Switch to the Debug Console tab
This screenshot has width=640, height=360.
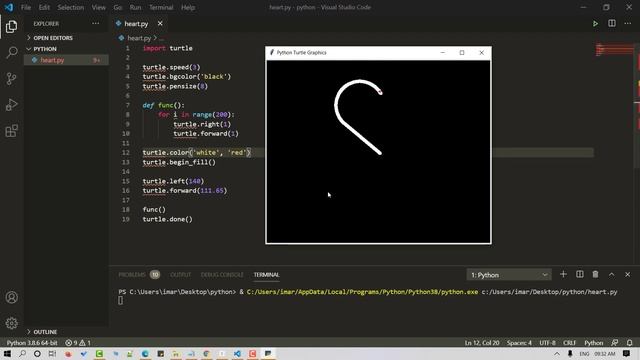pos(222,275)
